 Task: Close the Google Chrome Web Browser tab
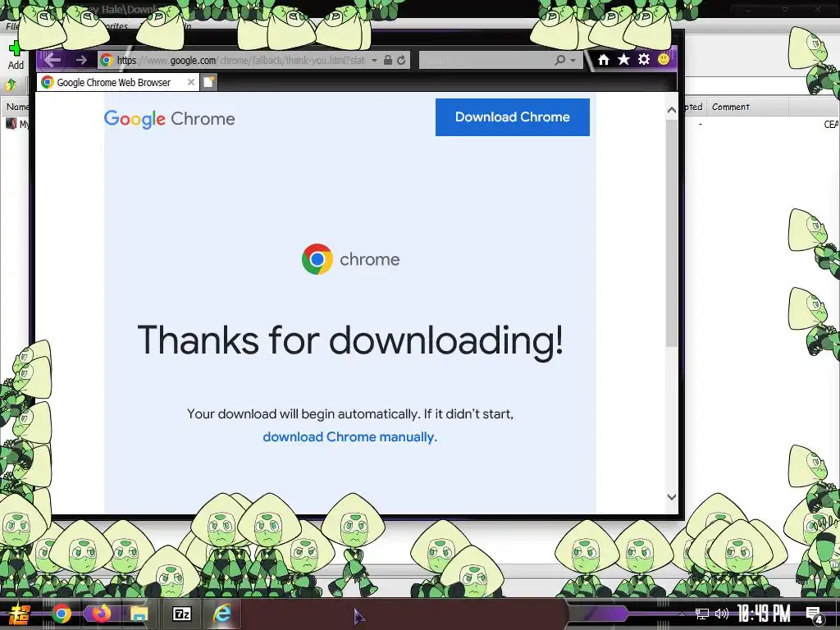pyautogui.click(x=190, y=82)
